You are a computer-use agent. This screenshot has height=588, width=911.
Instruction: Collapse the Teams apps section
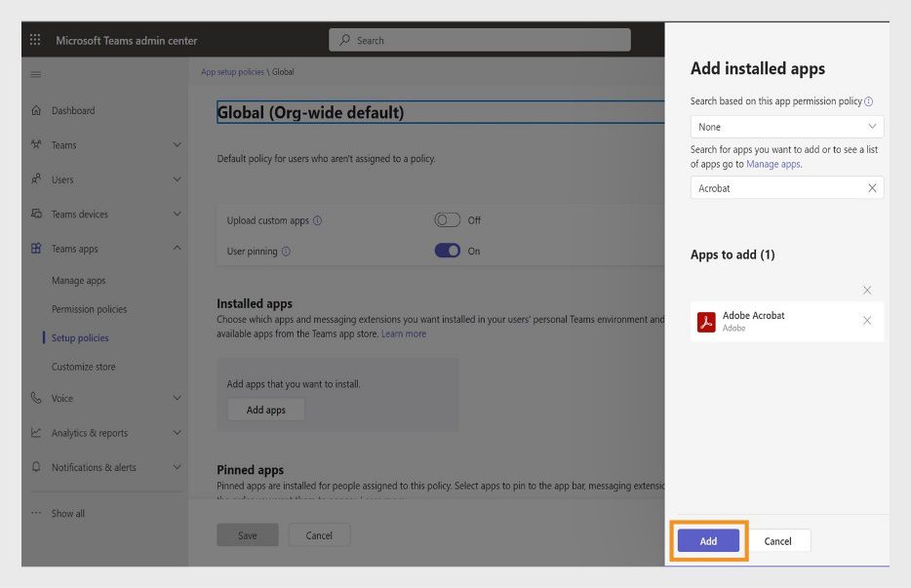pyautogui.click(x=178, y=248)
